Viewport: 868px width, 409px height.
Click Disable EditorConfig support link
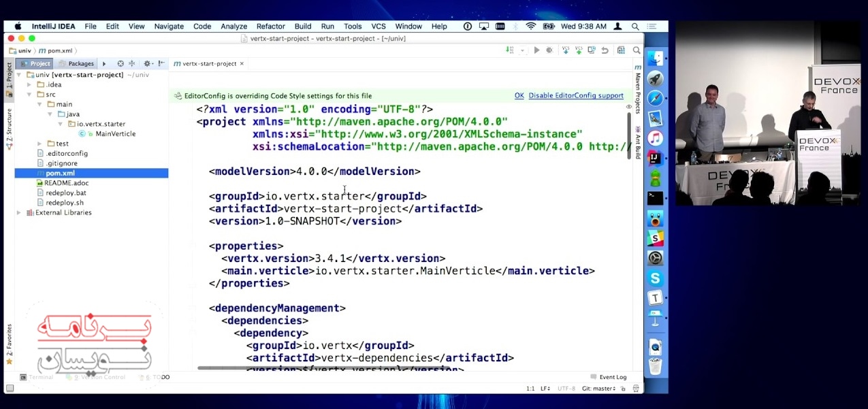coord(576,96)
